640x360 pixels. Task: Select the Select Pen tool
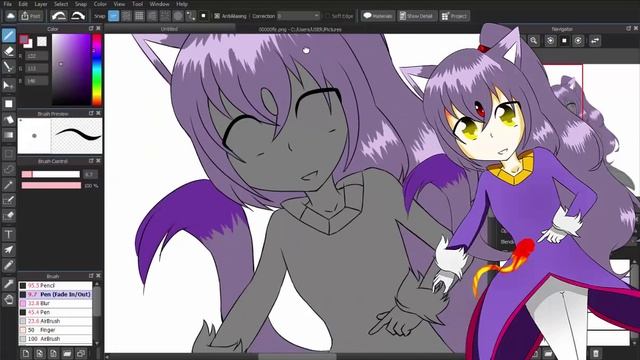[9, 200]
